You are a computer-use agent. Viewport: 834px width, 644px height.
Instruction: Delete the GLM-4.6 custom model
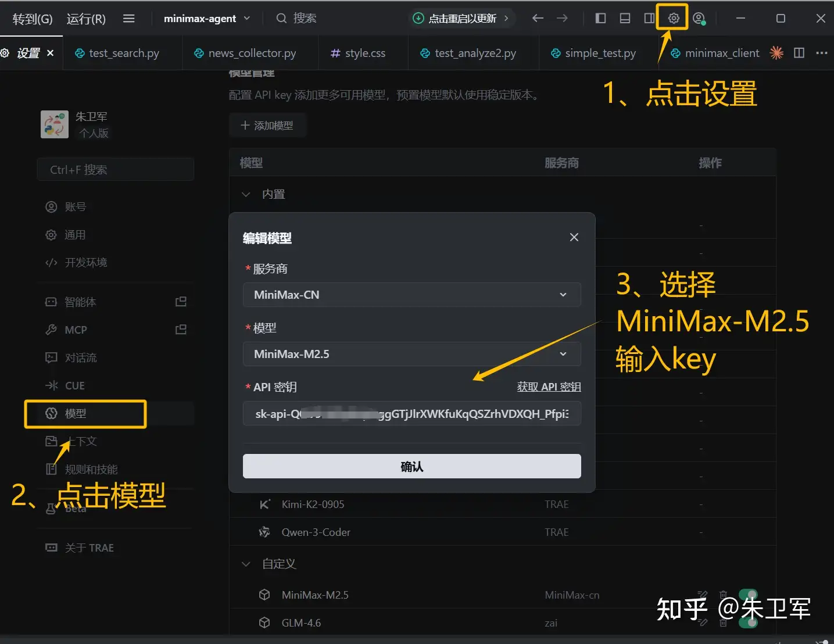[x=723, y=622]
